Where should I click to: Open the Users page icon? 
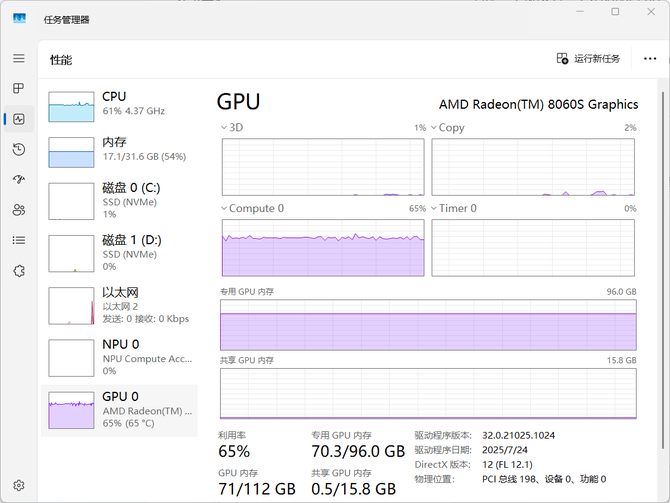[18, 210]
